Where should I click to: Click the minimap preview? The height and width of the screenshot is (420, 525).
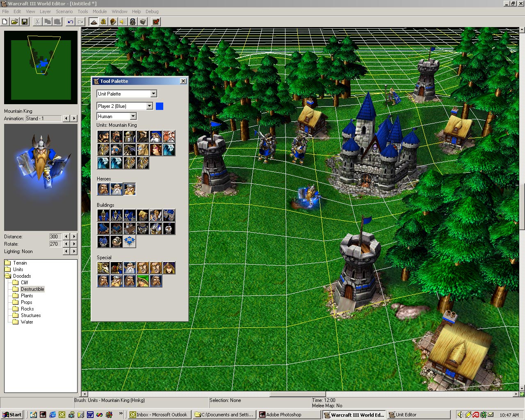coord(41,67)
